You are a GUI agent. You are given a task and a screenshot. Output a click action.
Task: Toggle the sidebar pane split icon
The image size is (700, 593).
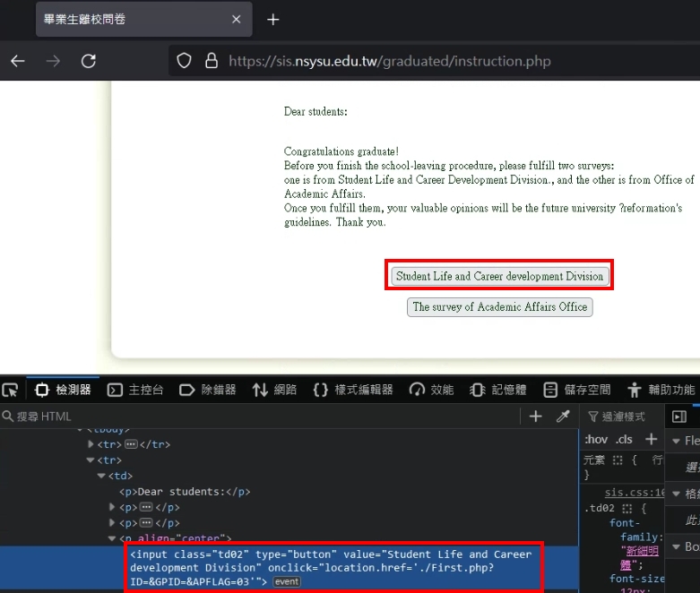pos(679,417)
